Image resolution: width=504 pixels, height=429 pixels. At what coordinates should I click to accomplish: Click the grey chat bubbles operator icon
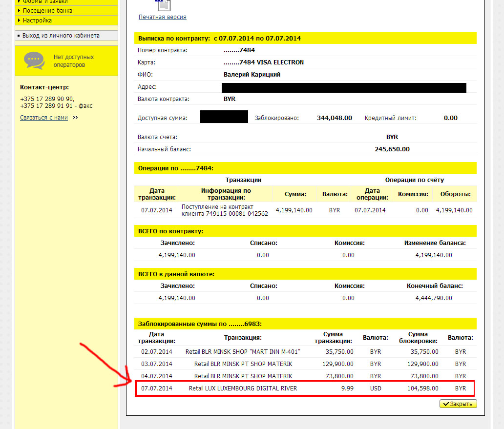click(x=33, y=60)
